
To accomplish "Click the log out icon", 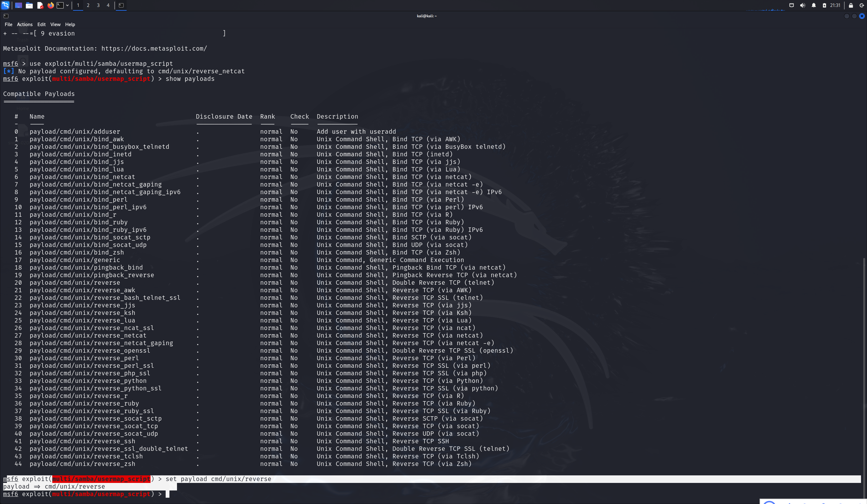I will pos(862,5).
